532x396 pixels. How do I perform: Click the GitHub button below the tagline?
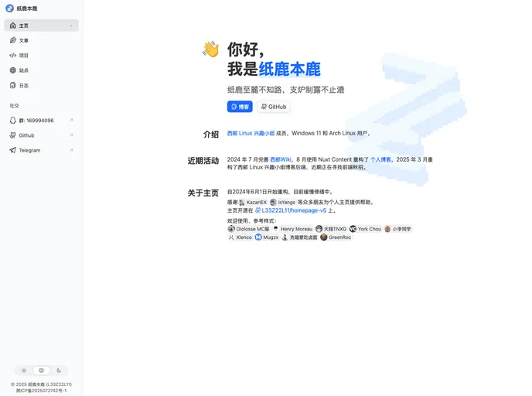[x=274, y=107]
